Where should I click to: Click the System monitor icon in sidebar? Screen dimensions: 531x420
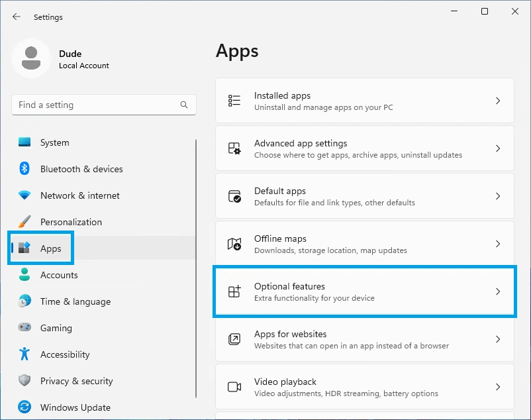coord(24,142)
